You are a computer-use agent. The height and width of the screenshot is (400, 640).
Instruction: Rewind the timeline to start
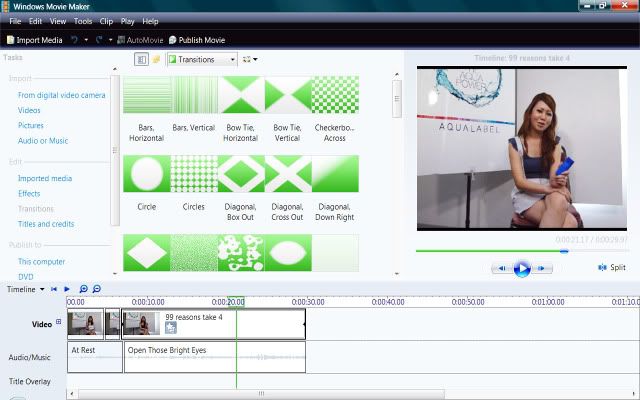(x=54, y=289)
